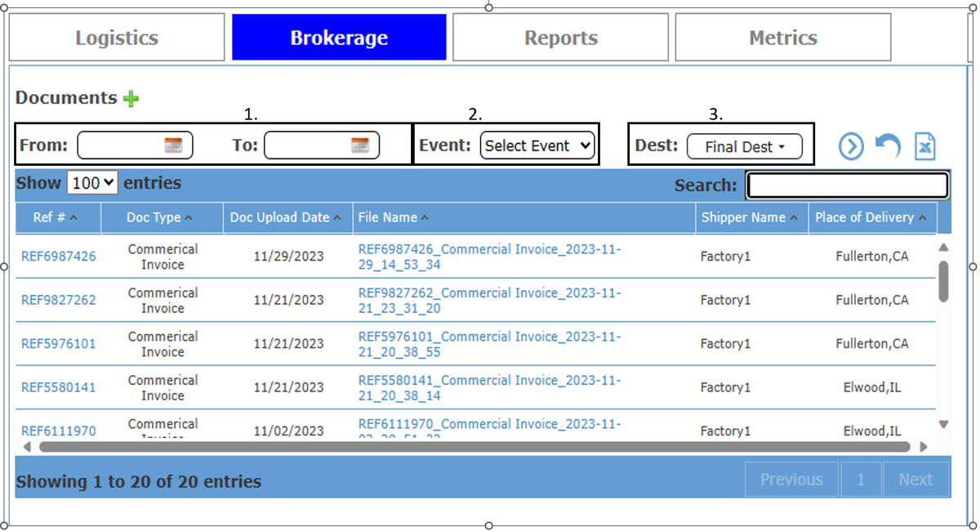This screenshot has width=980, height=532.
Task: Click Fullerton,CA in REF6987426 row
Action: 872,257
